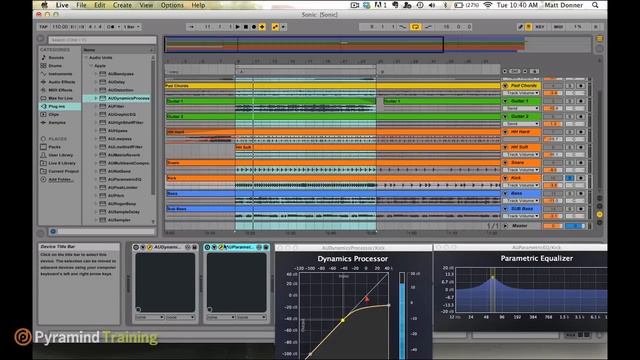Screen dimensions: 640x360
Task: Adjust Guitar 1 track volume slider
Action: (553, 109)
